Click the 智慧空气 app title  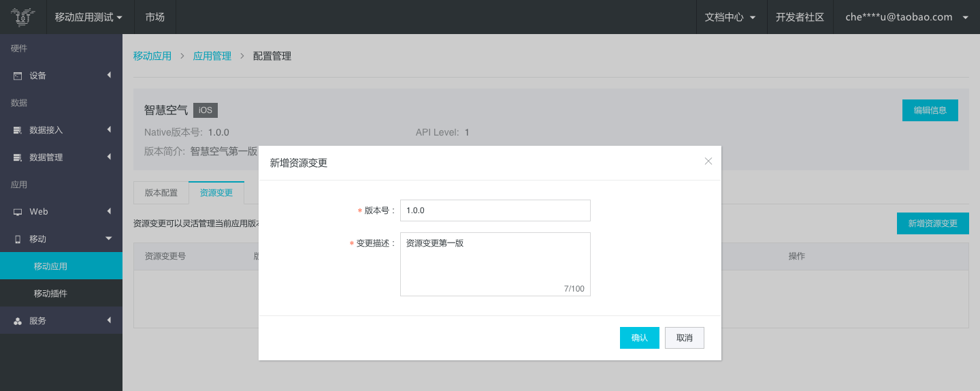[x=166, y=110]
